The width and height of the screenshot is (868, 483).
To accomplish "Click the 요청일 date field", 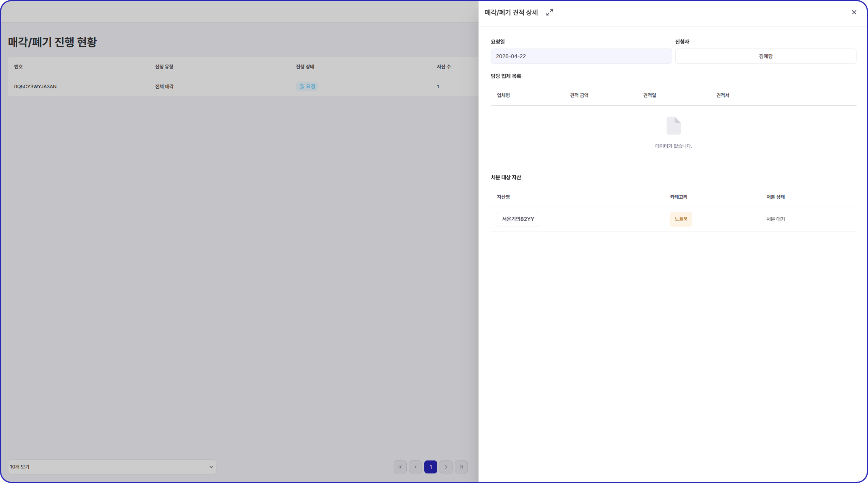I will (x=581, y=56).
